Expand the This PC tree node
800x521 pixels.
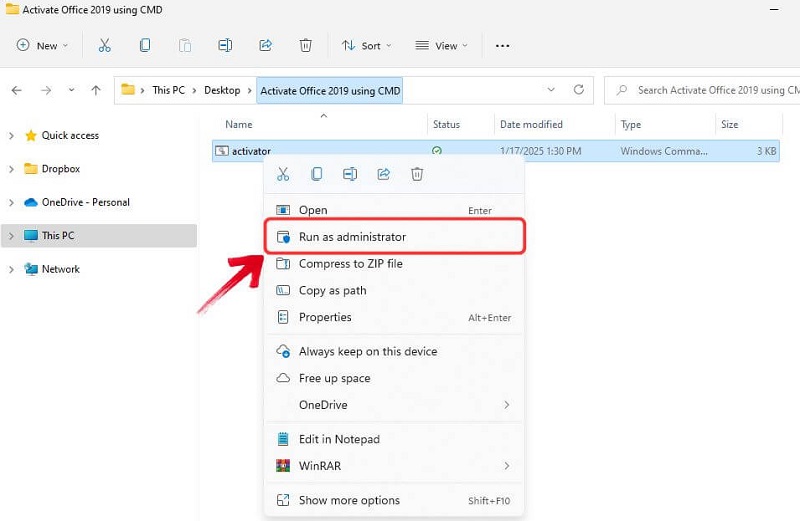coord(11,236)
